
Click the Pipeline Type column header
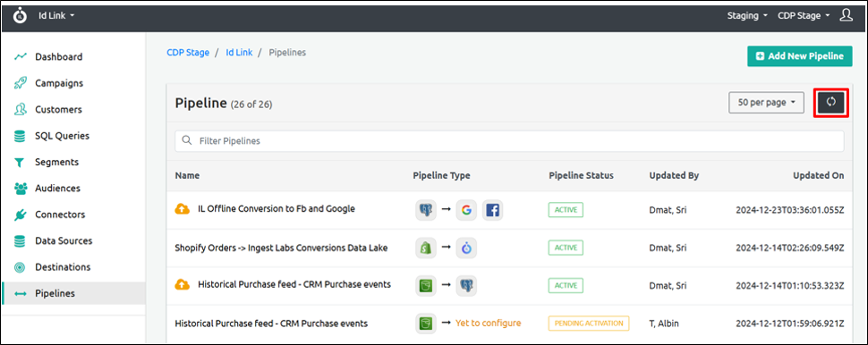441,176
